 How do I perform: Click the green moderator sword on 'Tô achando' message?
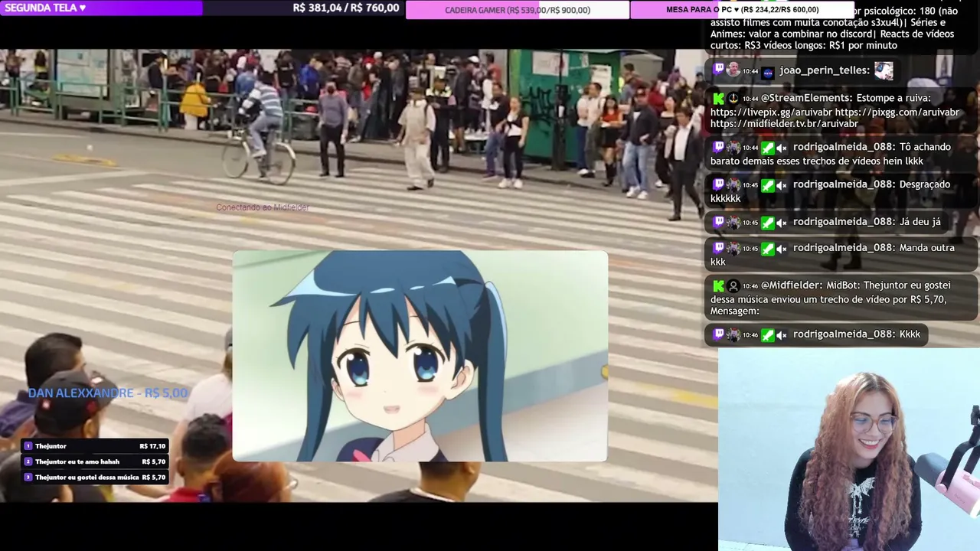click(768, 148)
